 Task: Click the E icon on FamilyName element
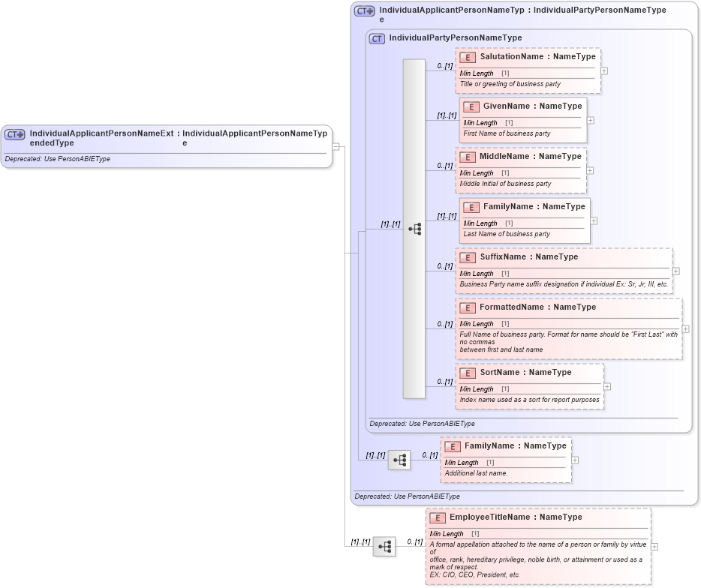[x=471, y=207]
